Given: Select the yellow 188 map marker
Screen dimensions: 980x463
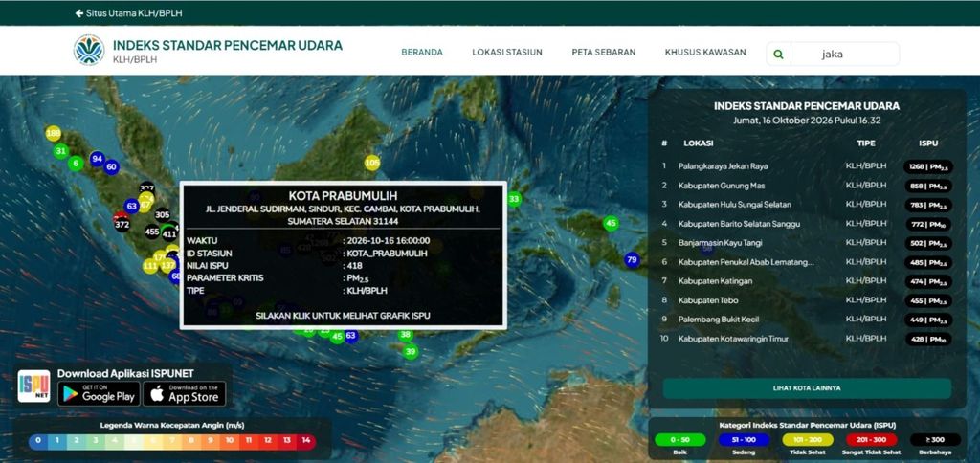Looking at the screenshot, I should coord(54,133).
